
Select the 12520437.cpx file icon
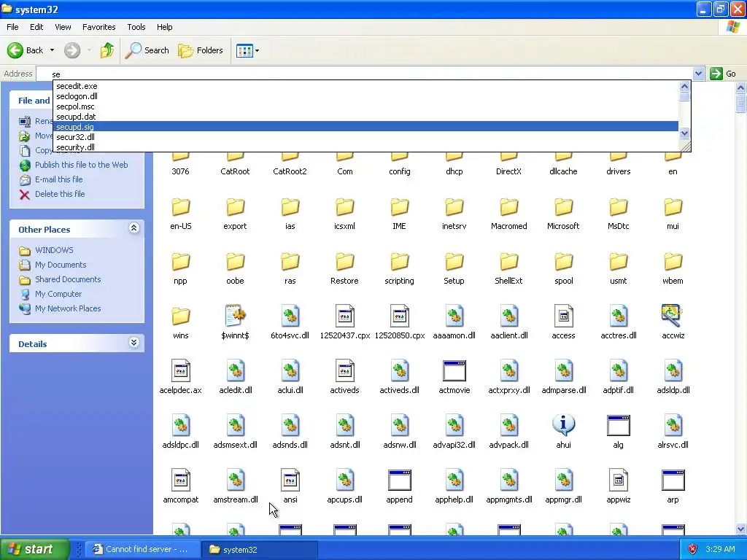click(x=344, y=316)
